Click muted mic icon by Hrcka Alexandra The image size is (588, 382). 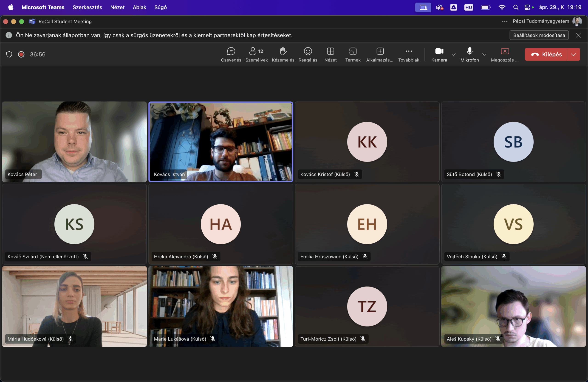pyautogui.click(x=215, y=257)
